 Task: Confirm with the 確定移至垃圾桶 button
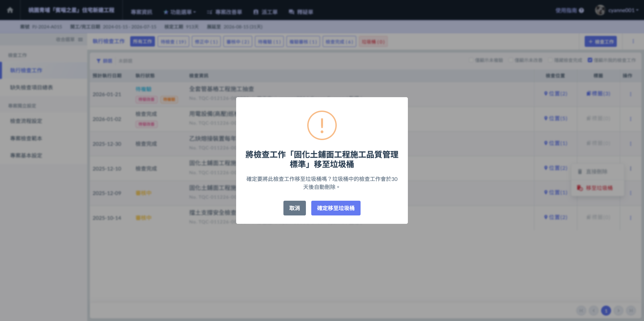[x=336, y=208]
